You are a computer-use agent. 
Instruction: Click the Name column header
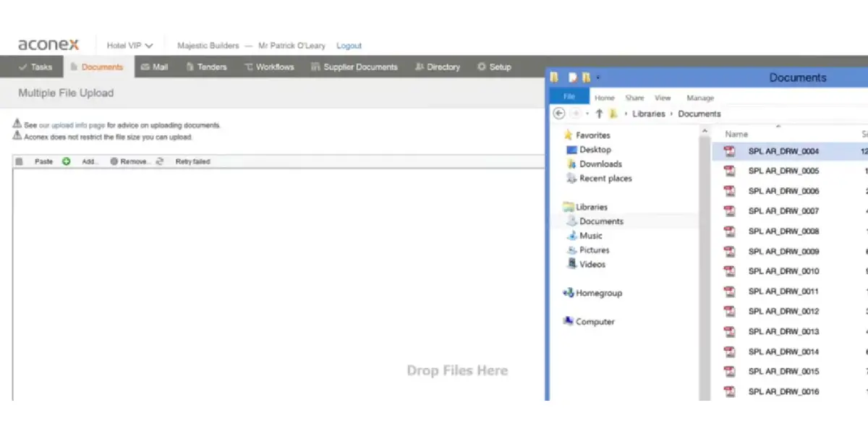(x=736, y=134)
